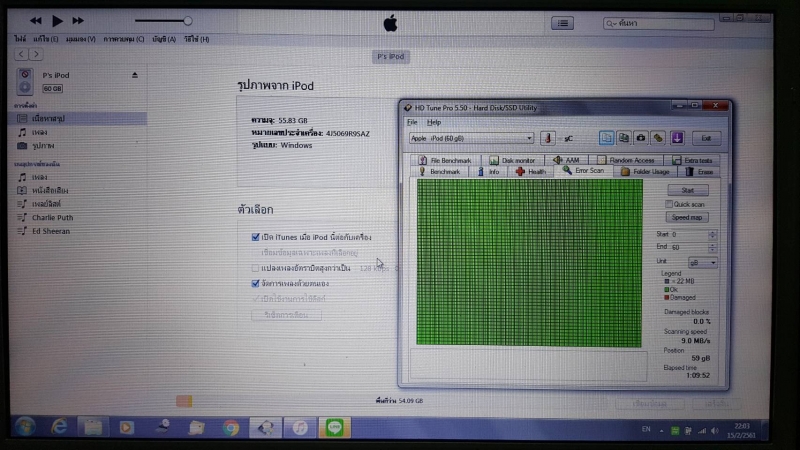Open the Apple iPod drive selection dropdown
Screen dimensions: 800x450
(x=471, y=138)
